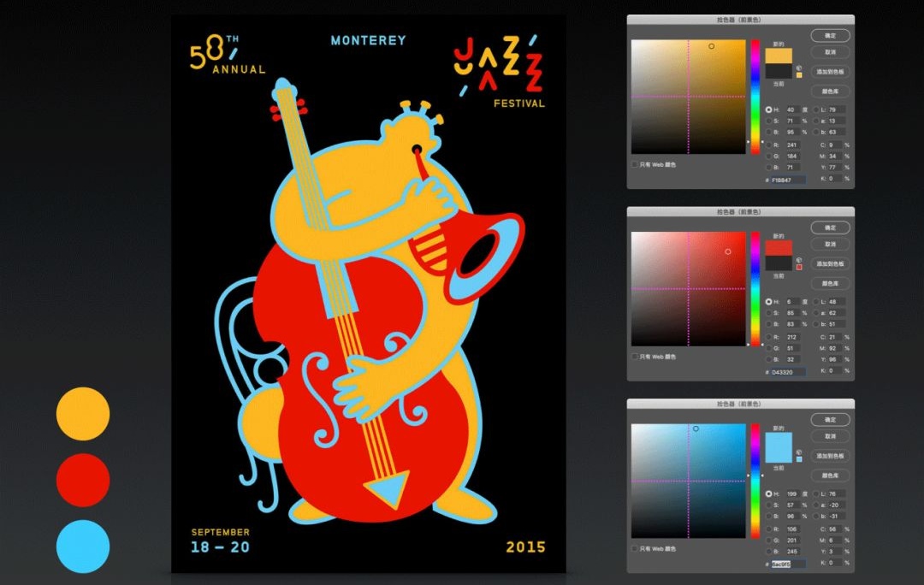Click the web-safe cube icon in blue picker
The image size is (924, 585).
click(x=799, y=452)
